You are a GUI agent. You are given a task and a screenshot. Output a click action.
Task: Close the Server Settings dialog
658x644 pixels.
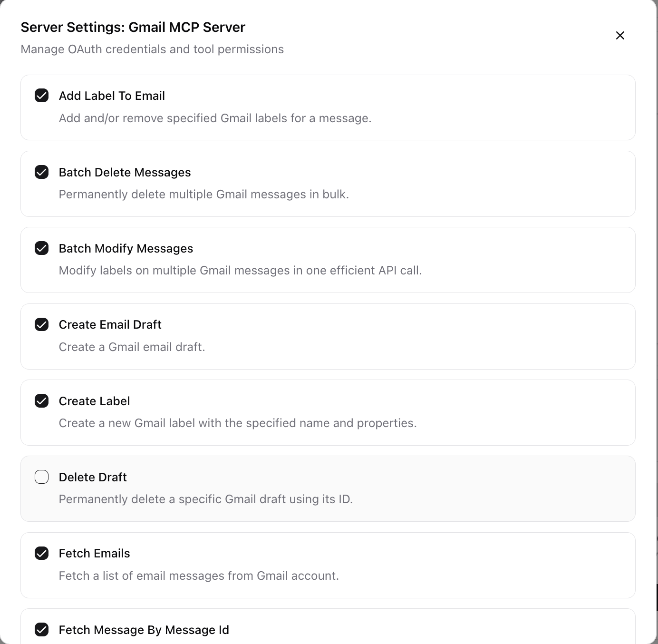pos(620,35)
